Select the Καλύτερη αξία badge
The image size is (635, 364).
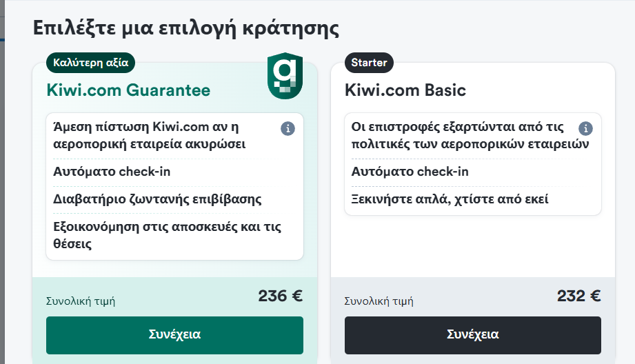click(x=91, y=63)
